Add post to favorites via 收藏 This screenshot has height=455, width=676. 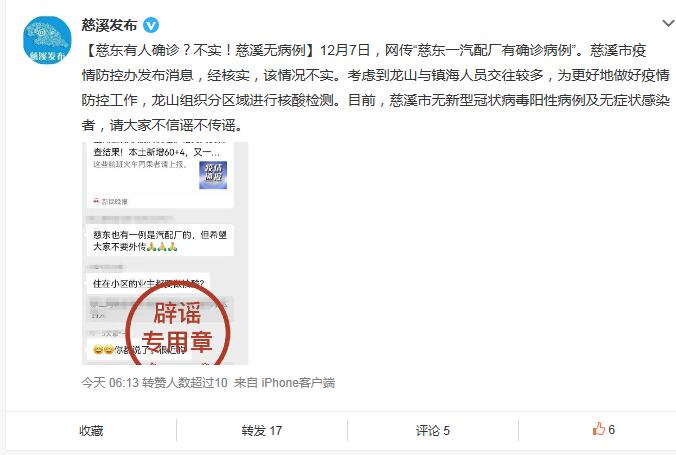point(91,430)
